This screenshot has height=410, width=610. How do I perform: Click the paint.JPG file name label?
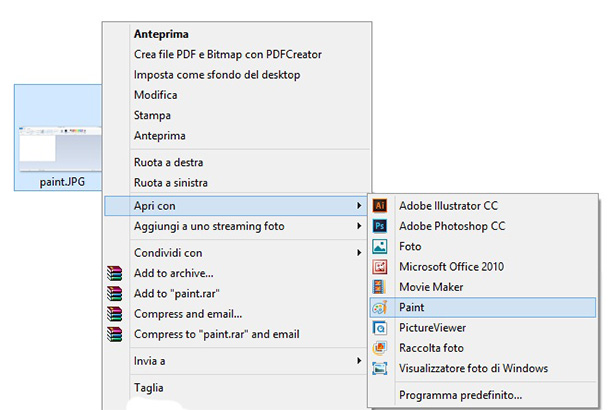click(62, 182)
